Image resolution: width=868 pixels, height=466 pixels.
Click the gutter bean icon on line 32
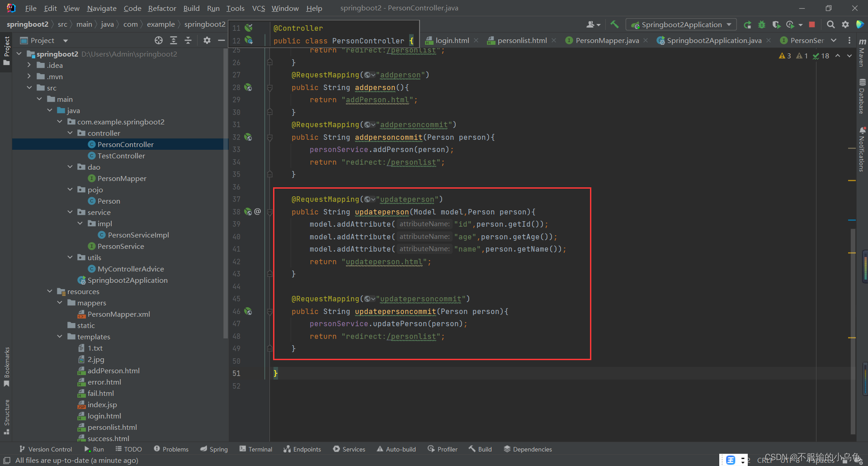pyautogui.click(x=248, y=137)
